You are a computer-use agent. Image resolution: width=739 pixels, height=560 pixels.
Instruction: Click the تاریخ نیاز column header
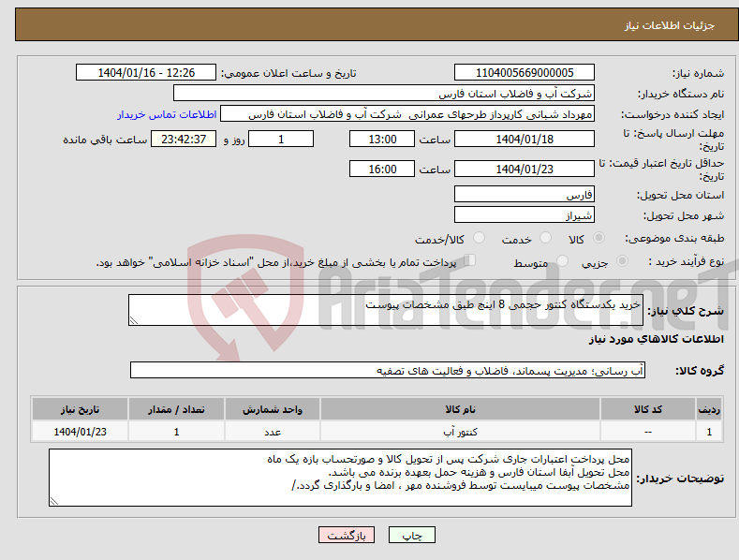click(x=81, y=409)
